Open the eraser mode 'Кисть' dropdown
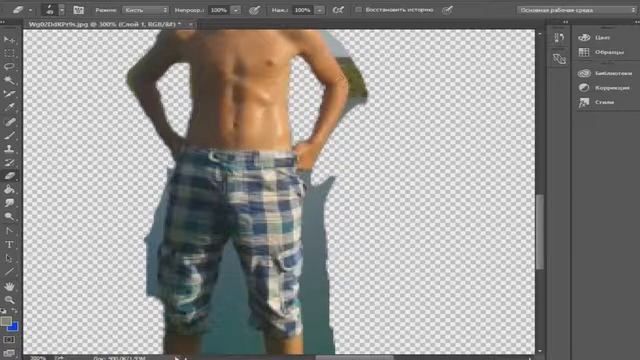Screen dimensions: 640x360 point(145,10)
